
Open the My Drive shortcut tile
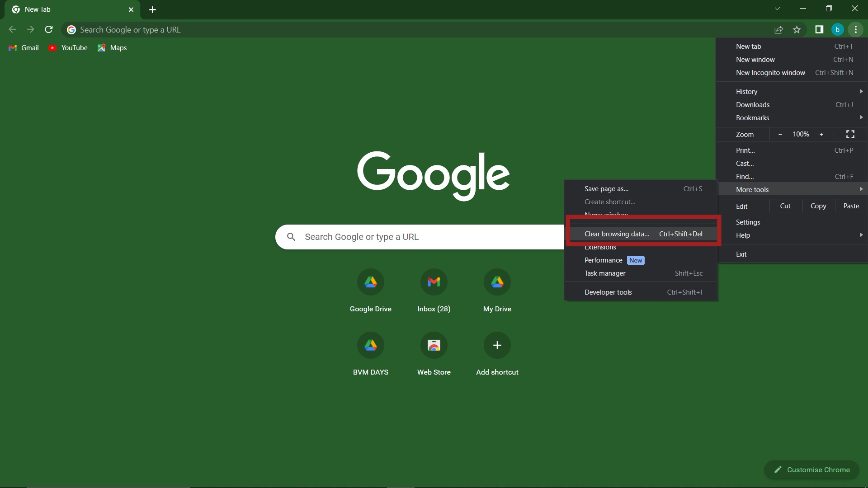coord(497,290)
